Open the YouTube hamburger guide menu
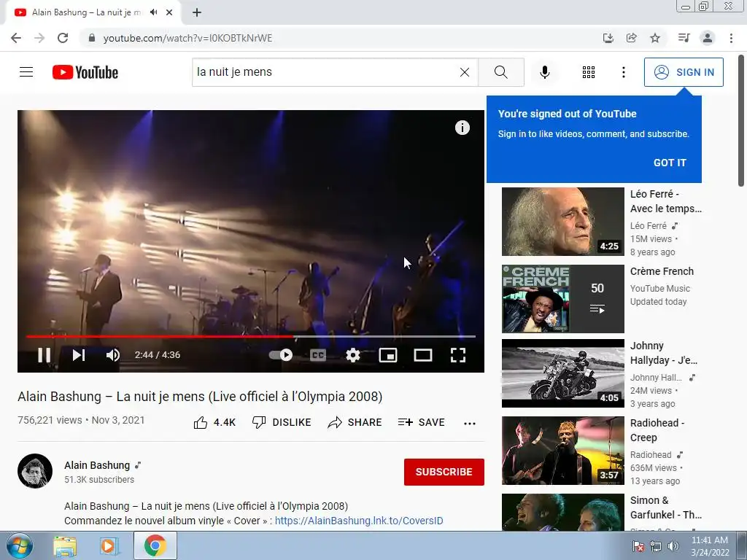This screenshot has width=747, height=560. (26, 72)
